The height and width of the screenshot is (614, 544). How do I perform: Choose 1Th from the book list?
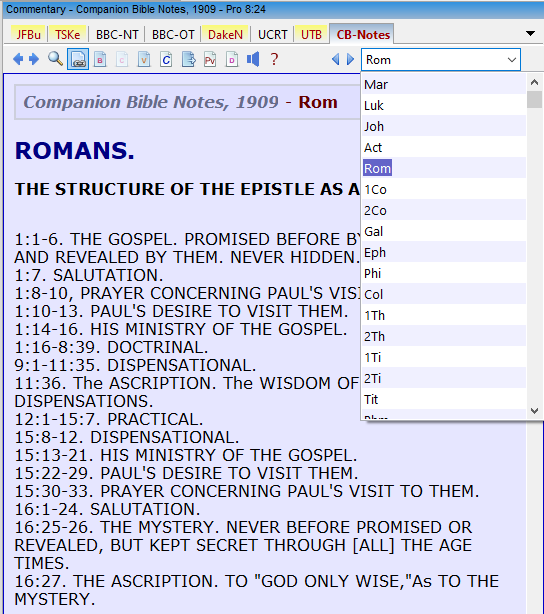click(x=444, y=316)
